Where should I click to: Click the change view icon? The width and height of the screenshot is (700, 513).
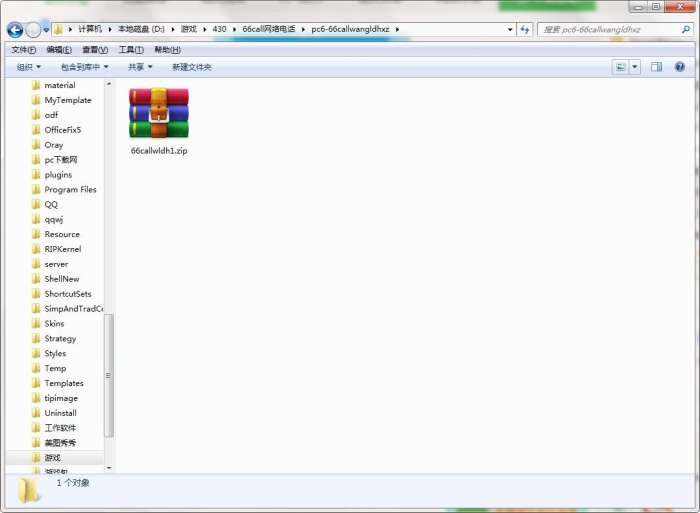[x=621, y=67]
